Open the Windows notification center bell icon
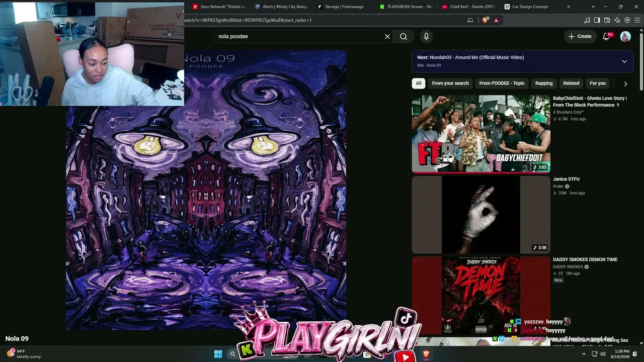Image resolution: width=644 pixels, height=362 pixels. click(635, 354)
